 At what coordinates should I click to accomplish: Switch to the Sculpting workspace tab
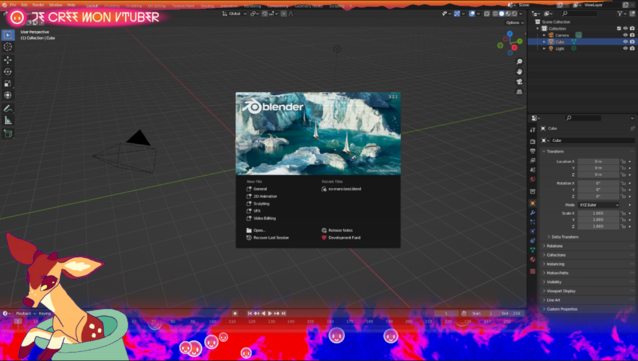coord(133,6)
